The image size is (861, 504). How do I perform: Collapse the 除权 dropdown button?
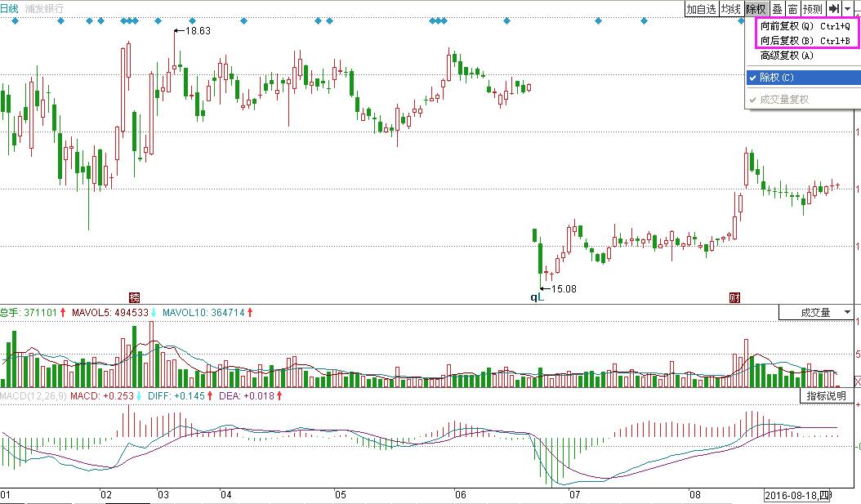pos(756,9)
